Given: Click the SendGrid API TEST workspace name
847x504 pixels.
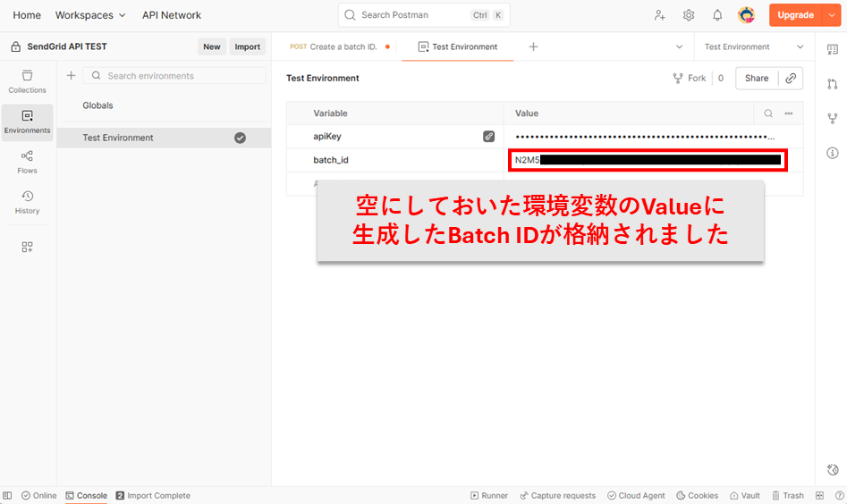Looking at the screenshot, I should coord(67,47).
